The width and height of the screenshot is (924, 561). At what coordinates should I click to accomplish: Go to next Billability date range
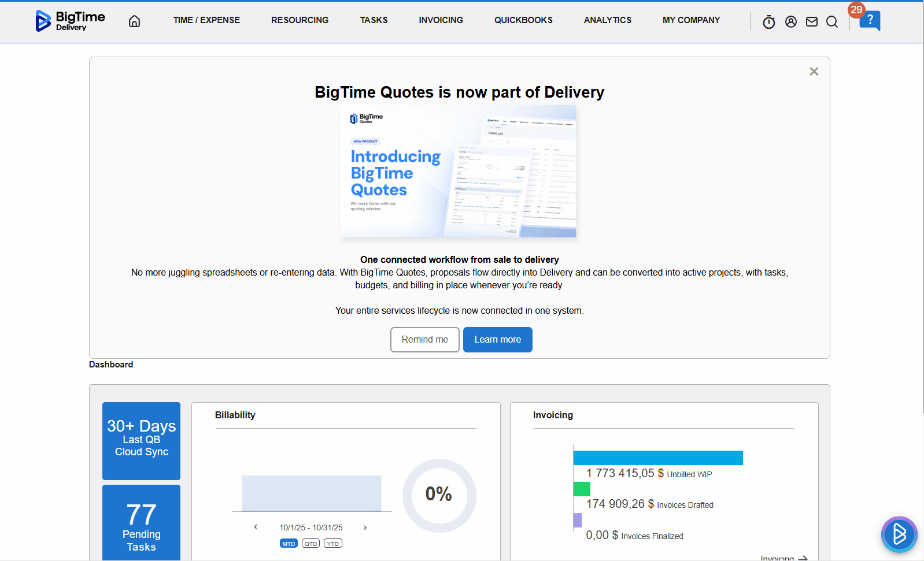365,527
